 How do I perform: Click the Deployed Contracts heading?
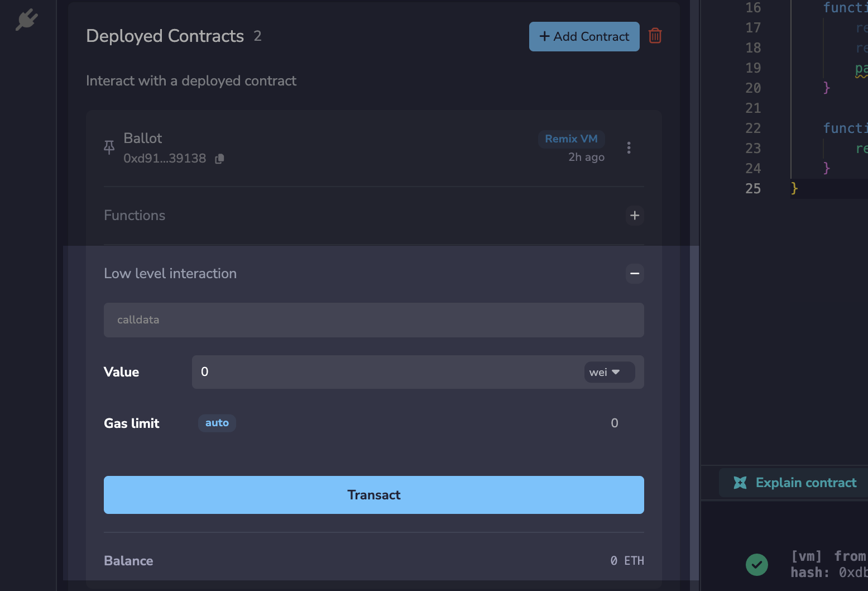[165, 36]
